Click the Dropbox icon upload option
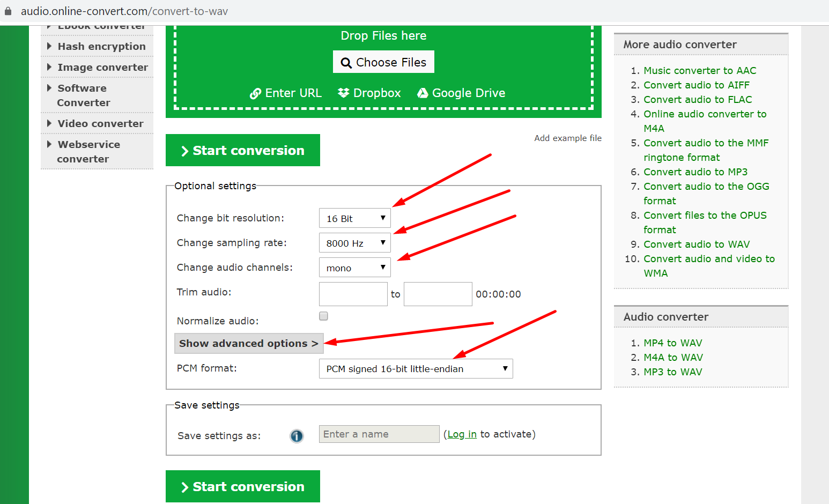The height and width of the screenshot is (504, 829). (x=343, y=93)
